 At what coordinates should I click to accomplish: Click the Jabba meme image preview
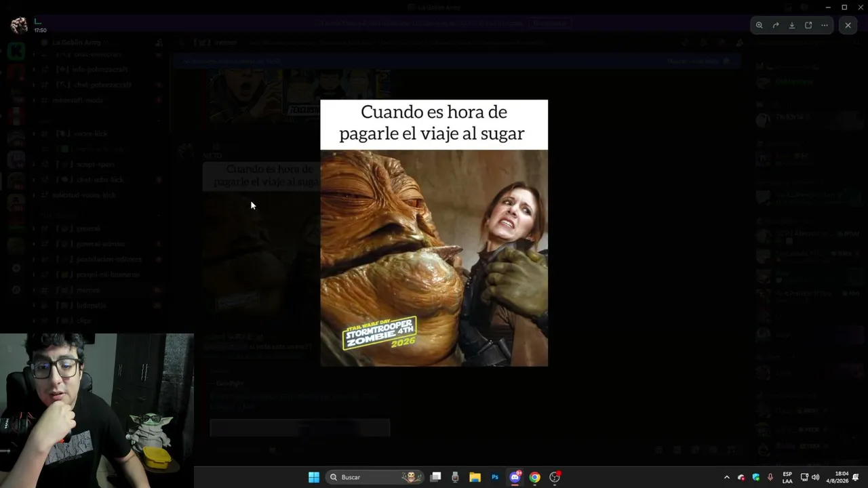point(434,233)
